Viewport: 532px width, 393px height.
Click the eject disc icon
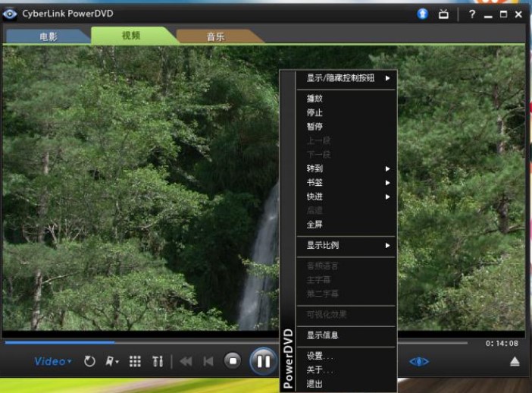tap(515, 362)
